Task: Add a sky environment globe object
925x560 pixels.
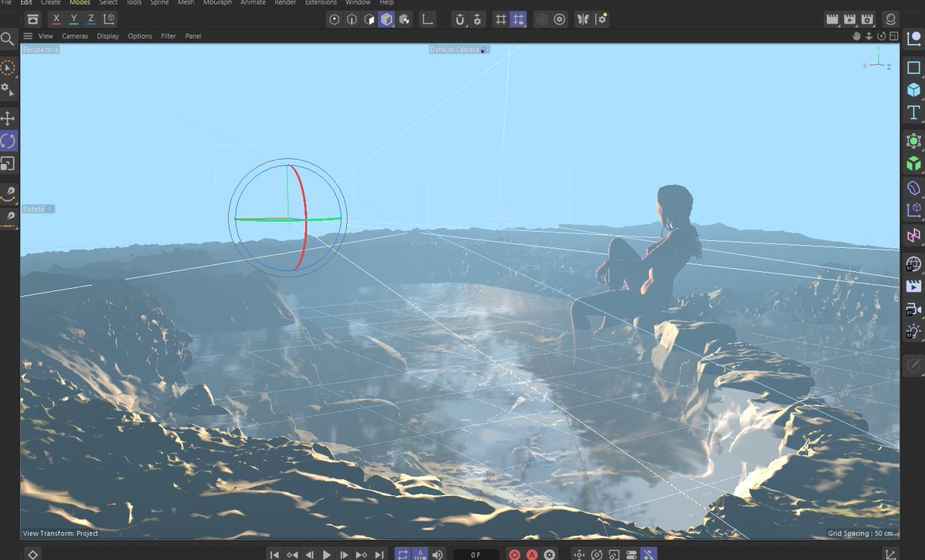Action: pos(913,265)
